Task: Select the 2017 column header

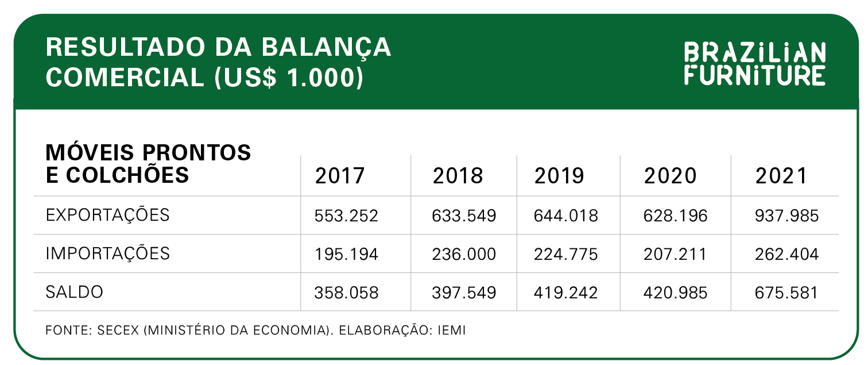Action: tap(340, 176)
